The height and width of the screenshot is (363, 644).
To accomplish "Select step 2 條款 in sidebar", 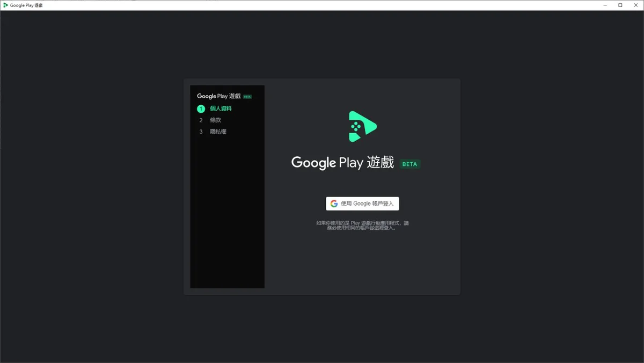I will (210, 120).
